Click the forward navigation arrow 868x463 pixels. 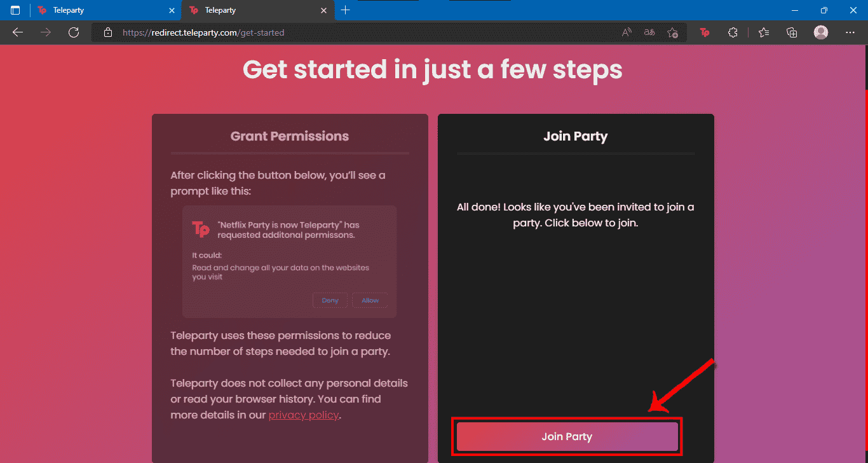[46, 32]
